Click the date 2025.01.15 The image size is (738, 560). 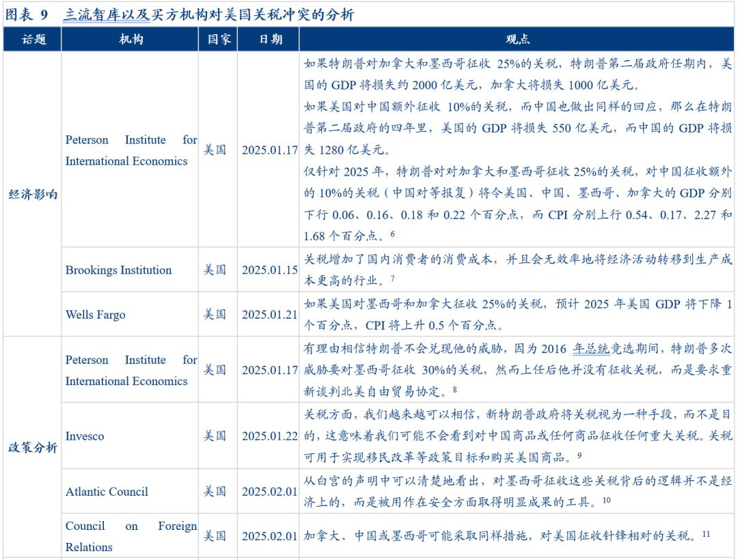coord(269,270)
